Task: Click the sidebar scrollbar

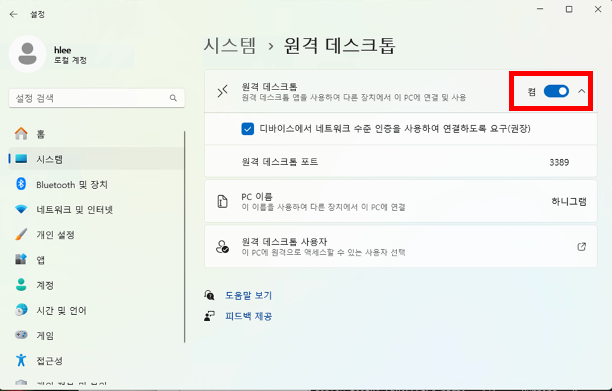Action: 184,237
